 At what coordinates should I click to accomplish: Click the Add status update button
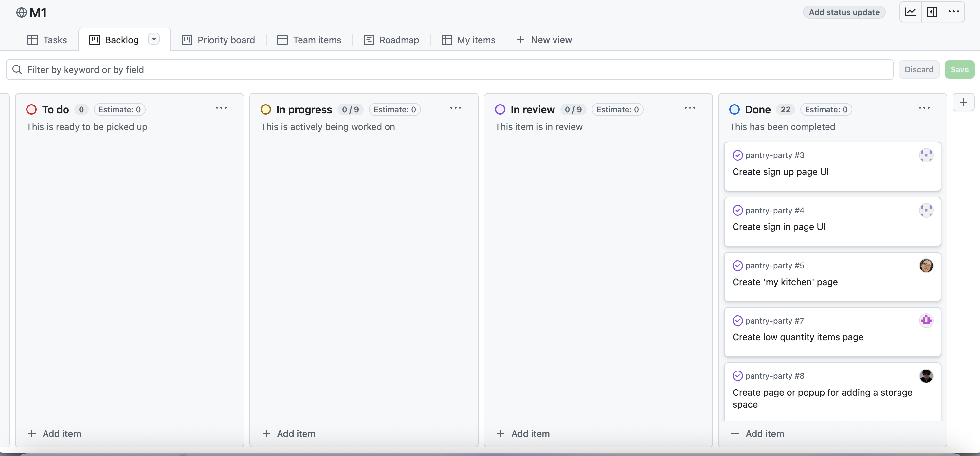point(844,12)
